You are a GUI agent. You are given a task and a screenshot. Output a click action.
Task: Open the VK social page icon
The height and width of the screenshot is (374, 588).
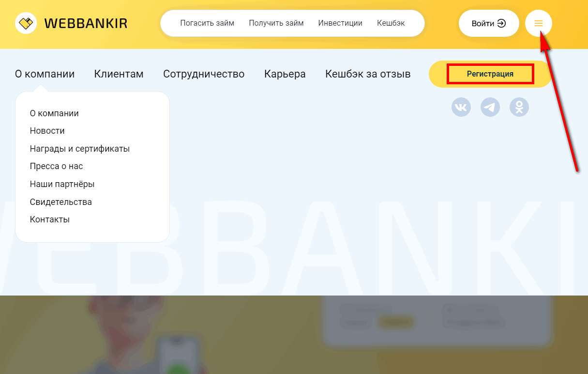point(461,107)
